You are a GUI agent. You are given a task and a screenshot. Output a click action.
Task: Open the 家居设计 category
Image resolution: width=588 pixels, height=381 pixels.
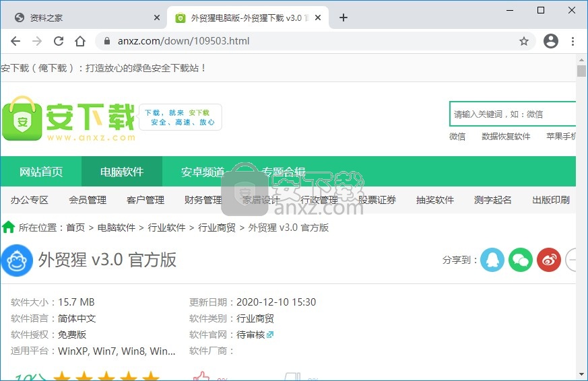[x=261, y=200]
